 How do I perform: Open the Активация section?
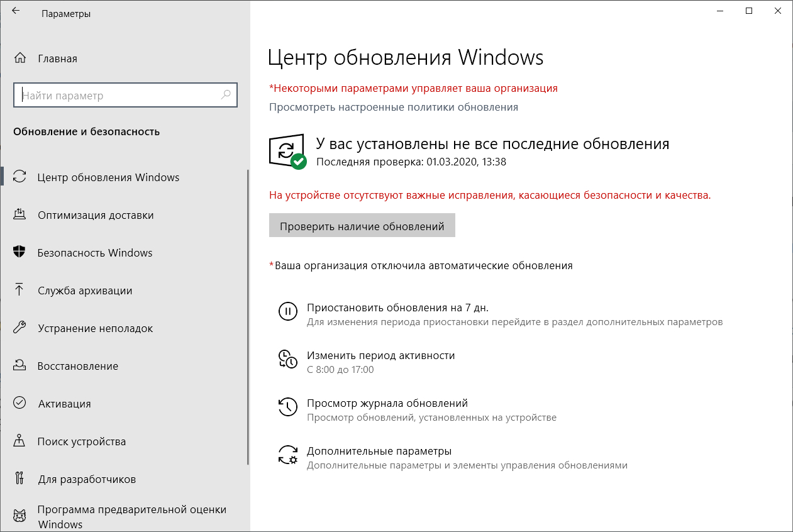pos(64,404)
